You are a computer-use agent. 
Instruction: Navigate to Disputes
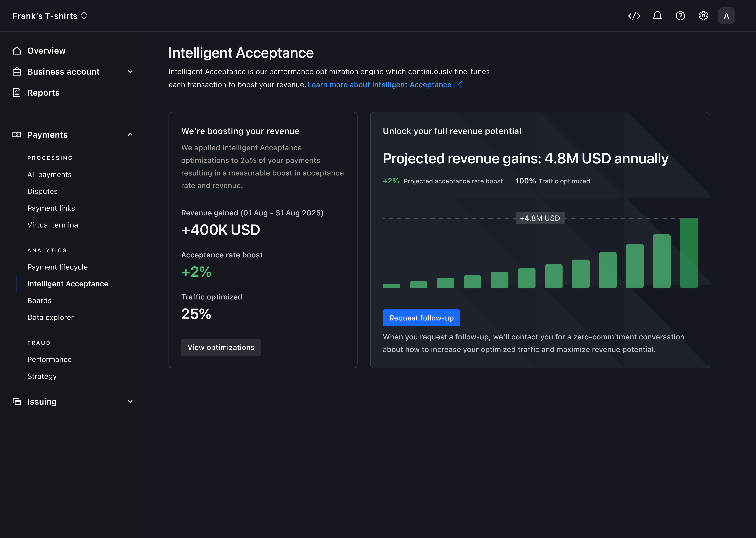click(x=42, y=192)
